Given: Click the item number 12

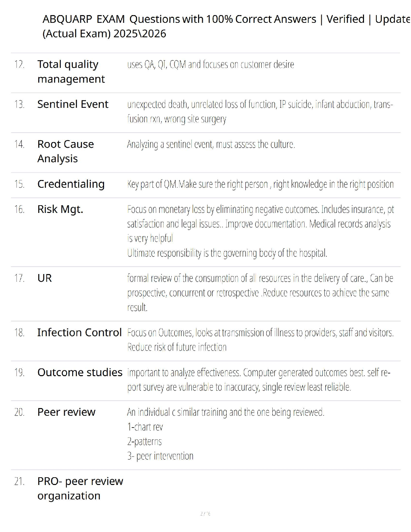Looking at the screenshot, I should pyautogui.click(x=19, y=64).
